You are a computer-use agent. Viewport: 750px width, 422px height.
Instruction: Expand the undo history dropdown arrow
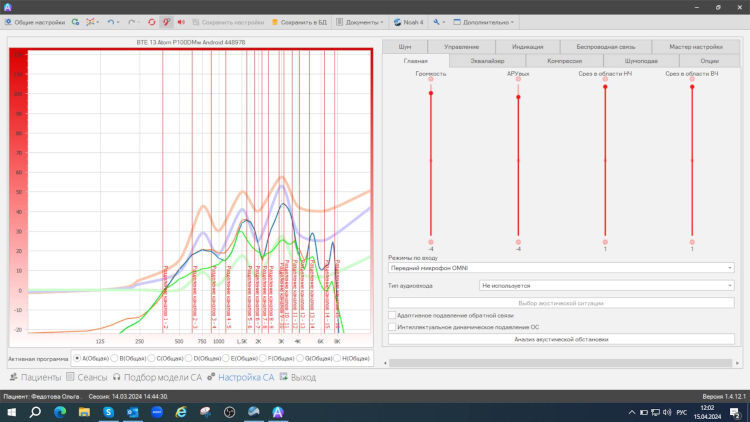point(118,22)
